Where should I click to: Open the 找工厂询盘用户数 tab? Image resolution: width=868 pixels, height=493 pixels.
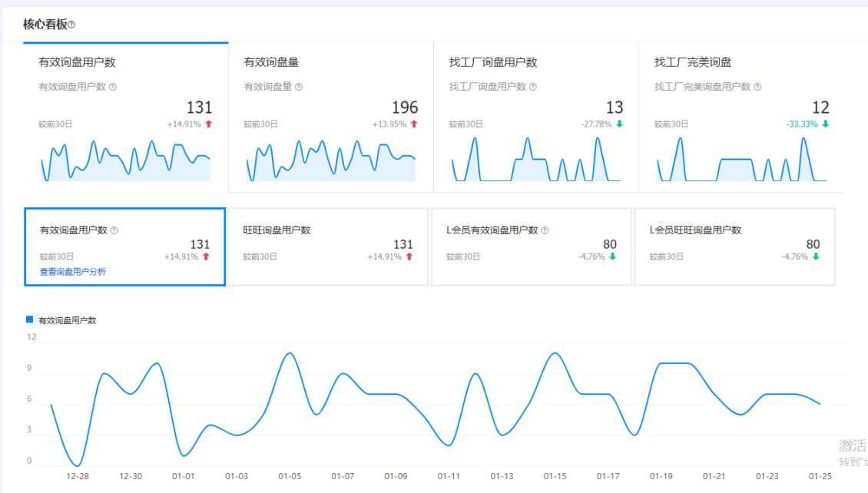pyautogui.click(x=492, y=62)
